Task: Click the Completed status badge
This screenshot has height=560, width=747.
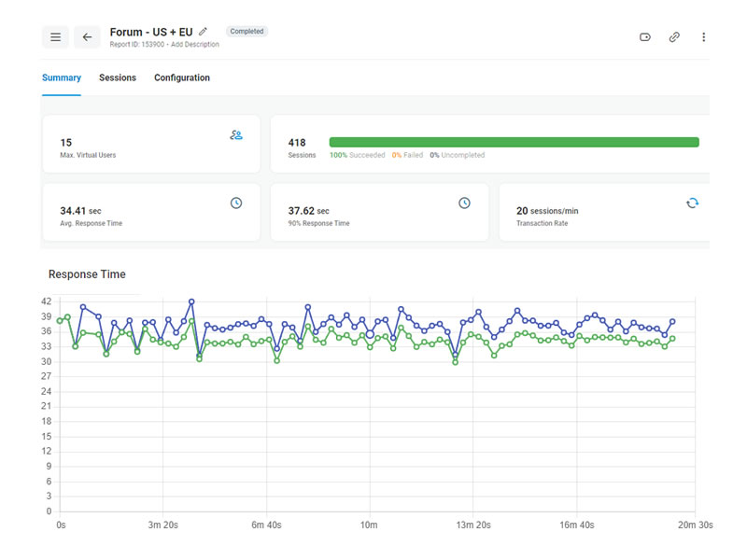Action: click(x=247, y=30)
